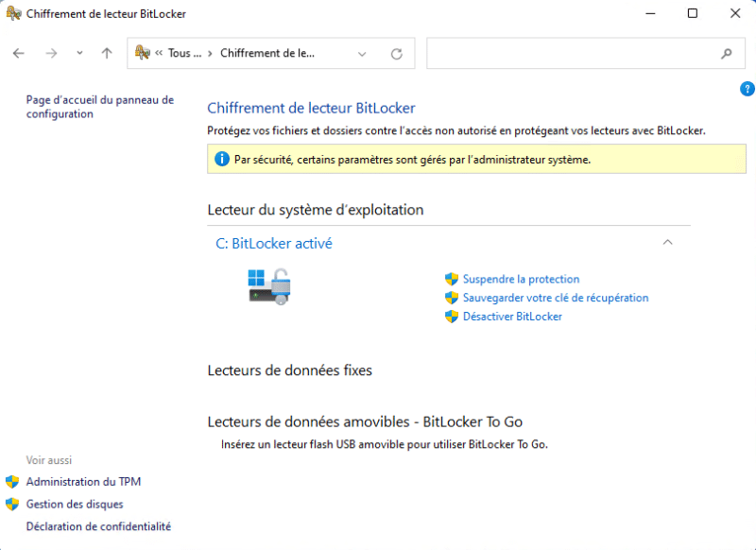Screen dimensions: 756x550
Task: Click the forward navigation arrow
Action: [x=51, y=54]
